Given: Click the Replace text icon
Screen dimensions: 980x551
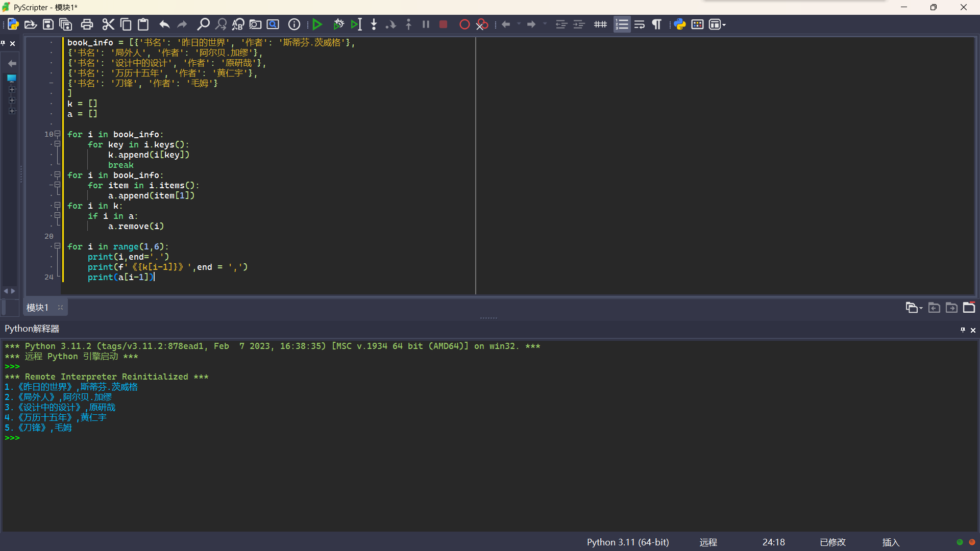Looking at the screenshot, I should [238, 24].
